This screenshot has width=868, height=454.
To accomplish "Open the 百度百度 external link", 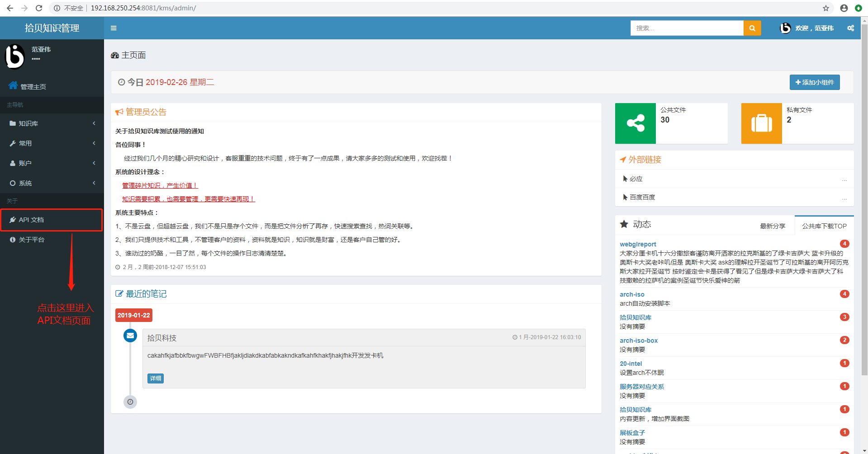I will click(642, 198).
